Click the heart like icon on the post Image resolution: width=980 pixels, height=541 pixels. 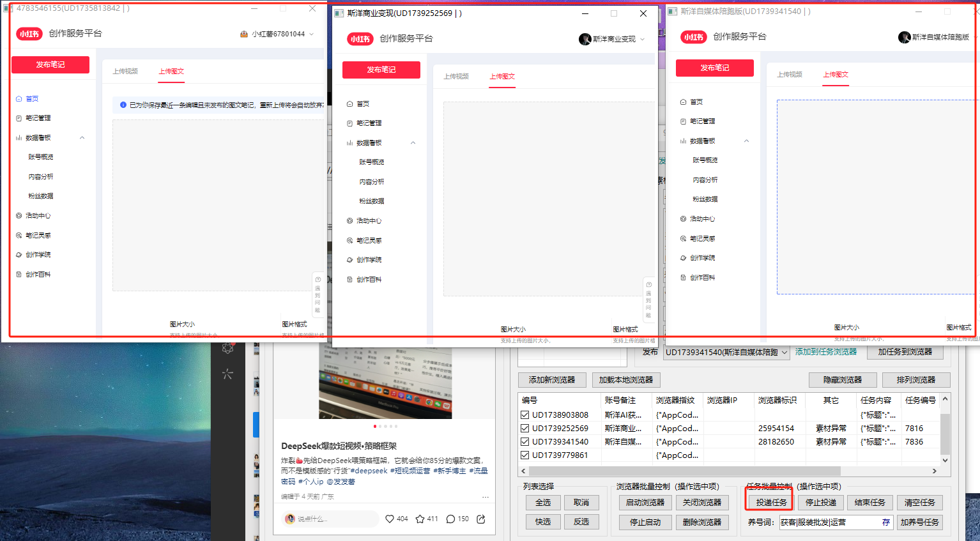390,519
